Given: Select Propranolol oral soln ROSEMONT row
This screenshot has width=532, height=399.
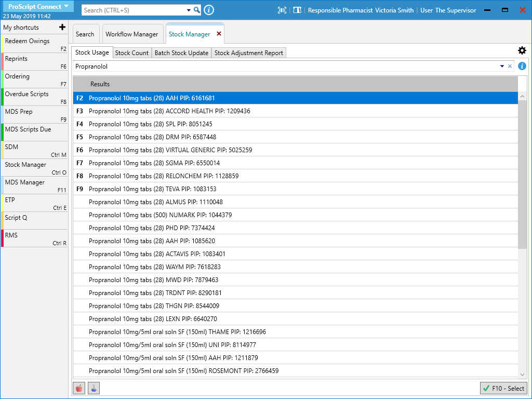Looking at the screenshot, I should click(x=296, y=370).
